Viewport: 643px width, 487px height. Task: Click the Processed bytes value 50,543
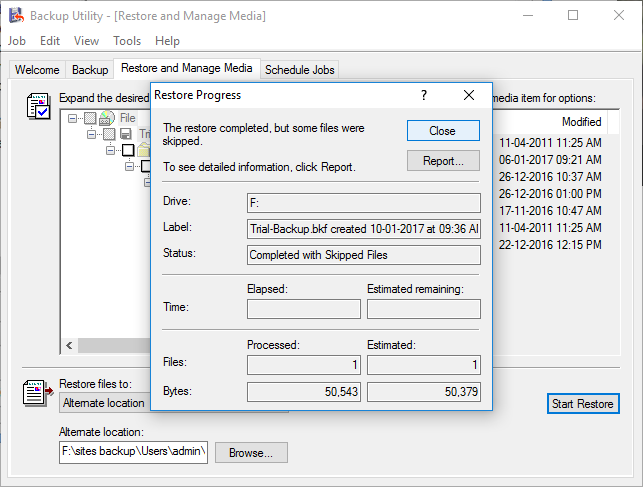(x=304, y=392)
